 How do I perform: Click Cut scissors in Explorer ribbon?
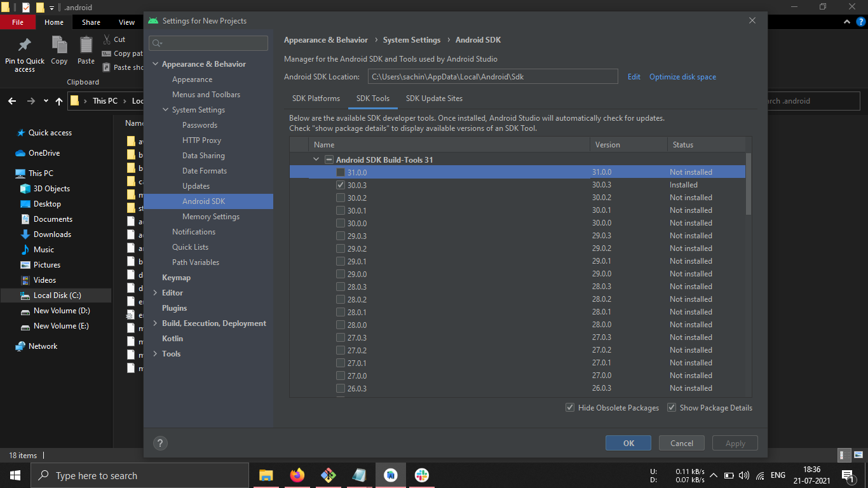tap(107, 39)
